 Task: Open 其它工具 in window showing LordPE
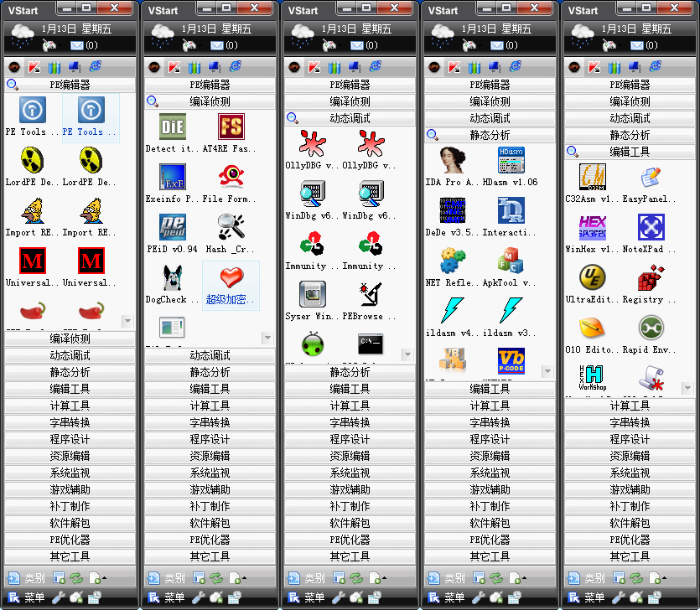(70, 556)
